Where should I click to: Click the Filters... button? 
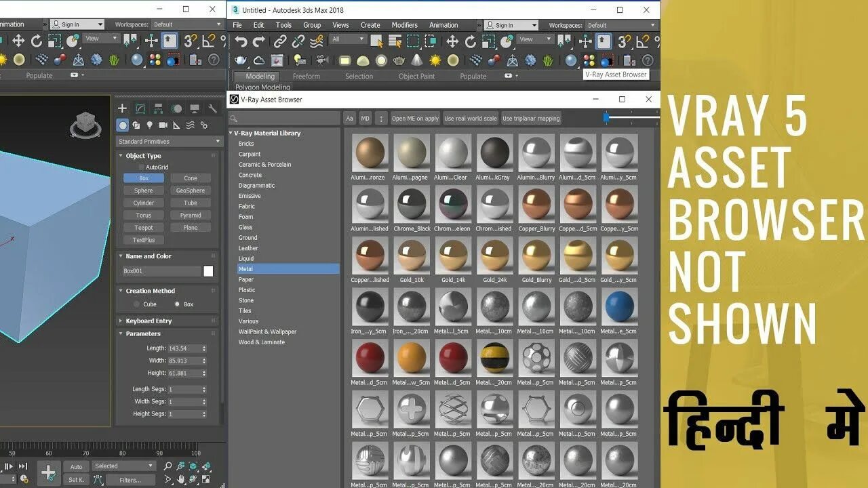(130, 480)
